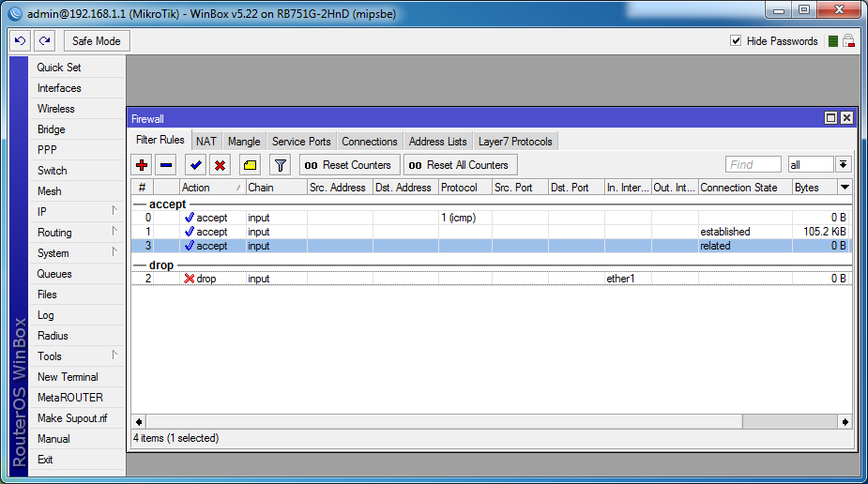Click the Undo arrow button
Viewport: 868px width, 484px height.
coord(20,41)
